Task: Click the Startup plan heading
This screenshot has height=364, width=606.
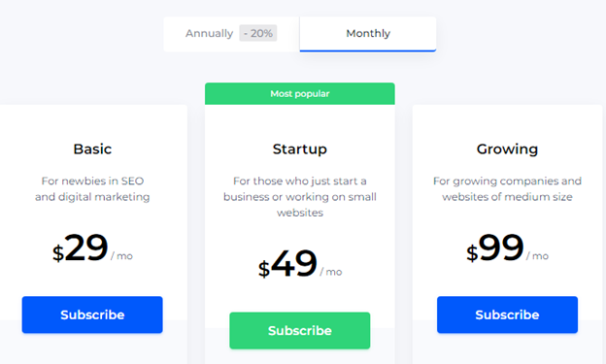Action: [x=300, y=149]
